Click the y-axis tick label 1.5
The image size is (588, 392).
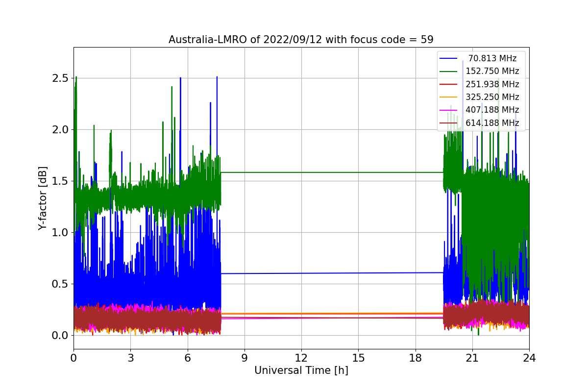click(61, 181)
